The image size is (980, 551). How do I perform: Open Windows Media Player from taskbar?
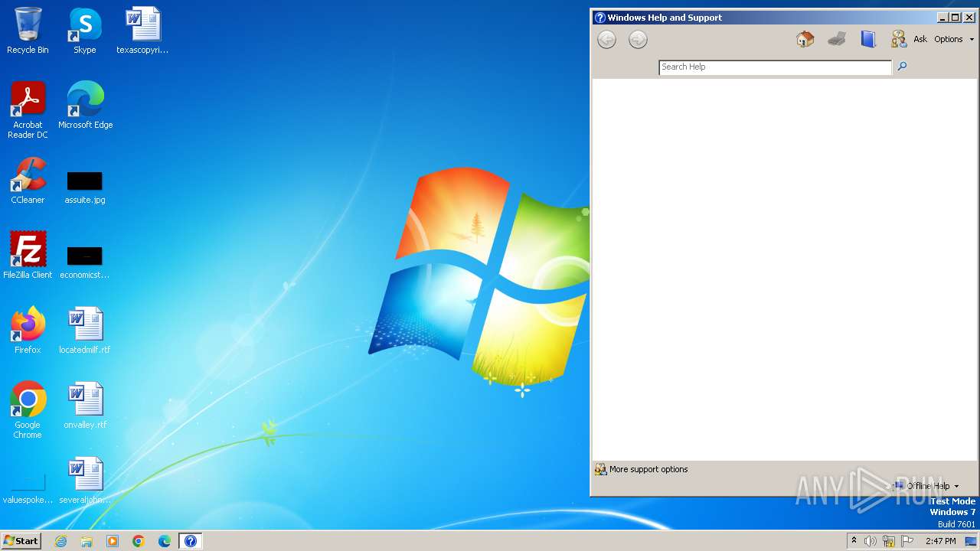[x=113, y=541]
